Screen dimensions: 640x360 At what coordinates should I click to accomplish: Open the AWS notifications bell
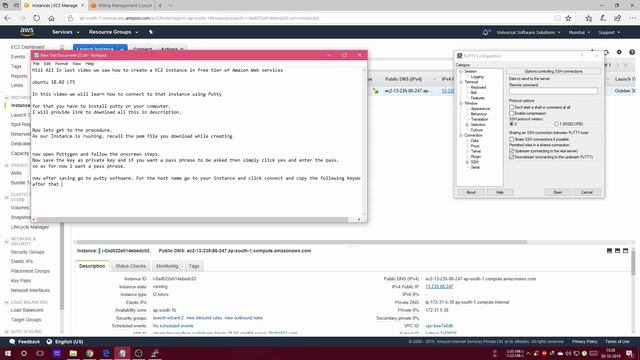tap(486, 32)
